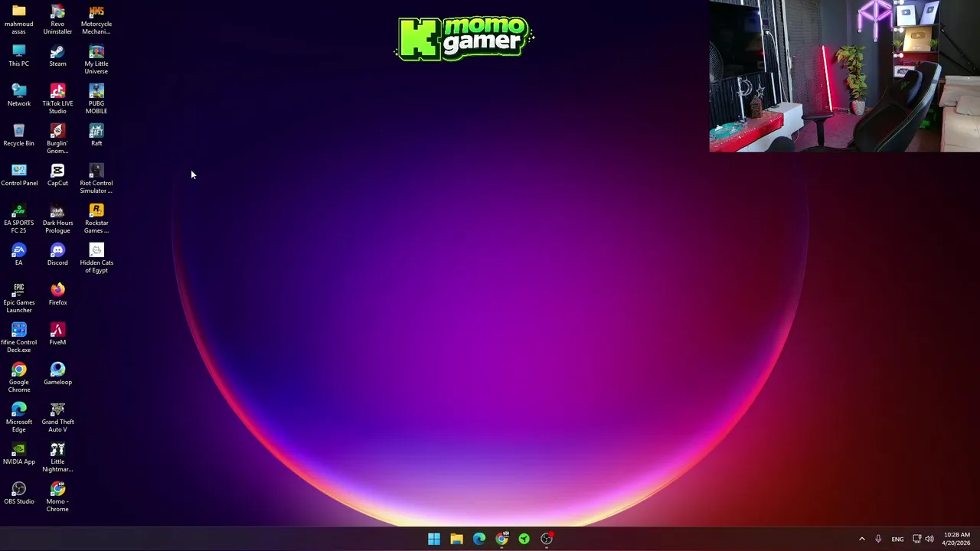Select the EA app icon
The width and height of the screenshot is (980, 551).
tap(18, 255)
